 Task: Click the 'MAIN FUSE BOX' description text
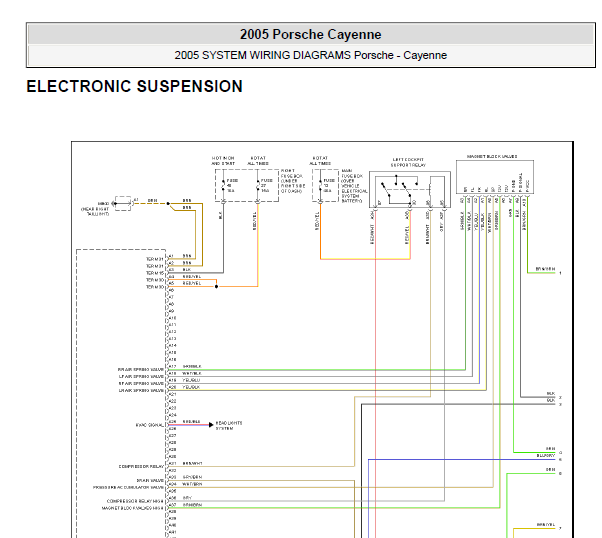point(354,186)
